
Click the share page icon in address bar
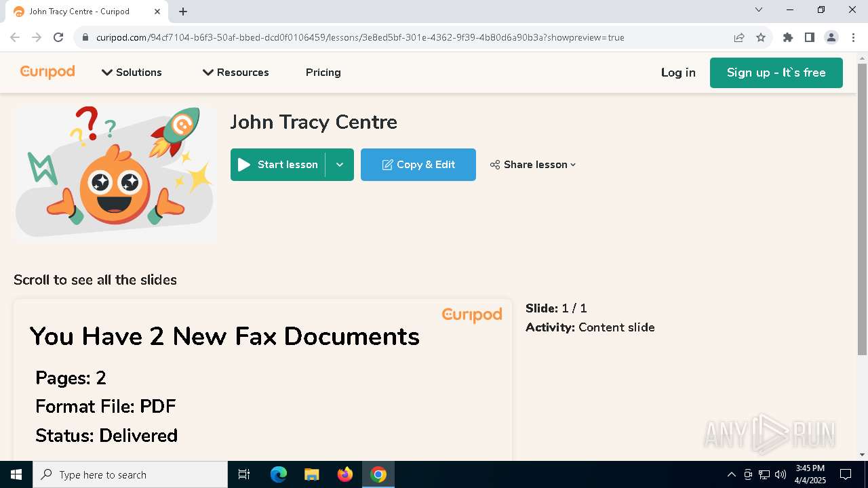(739, 37)
